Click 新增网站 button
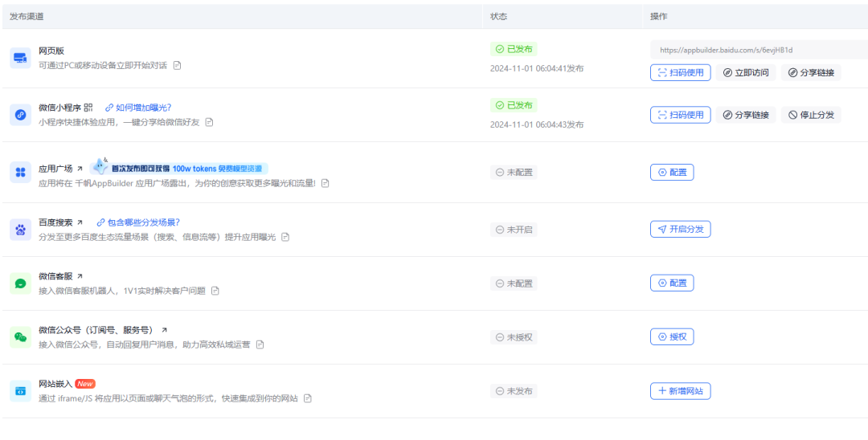Image resolution: width=868 pixels, height=440 pixels. tap(681, 391)
